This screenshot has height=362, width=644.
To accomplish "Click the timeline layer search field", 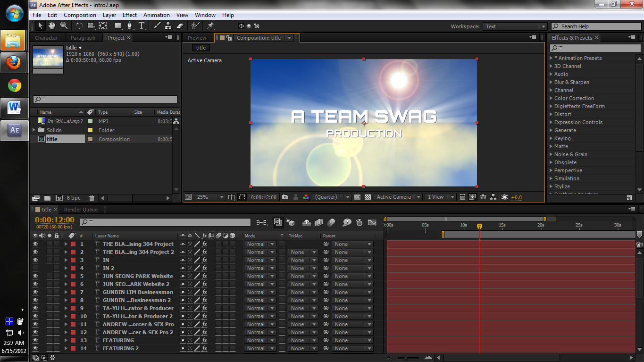I will coord(166,222).
